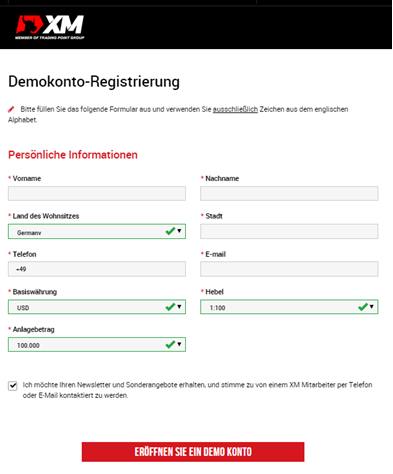Click the underlined ausschließlich text
The width and height of the screenshot is (393, 474).
(235, 109)
